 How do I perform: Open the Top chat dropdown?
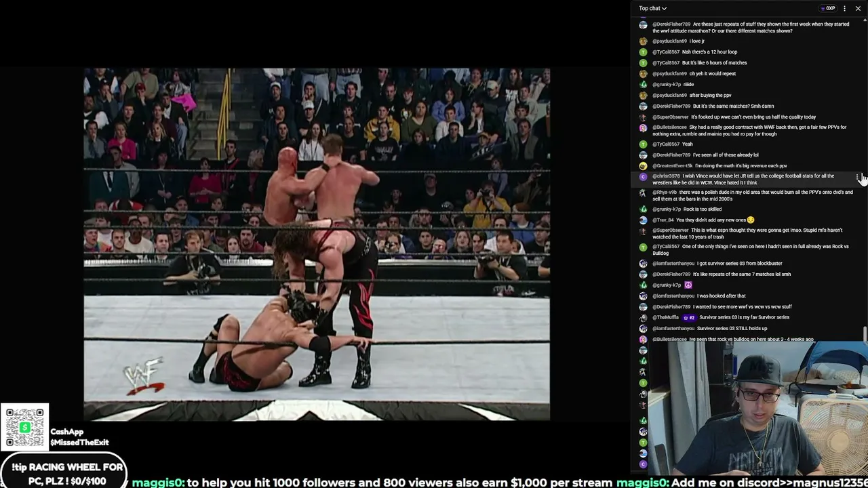(x=652, y=8)
